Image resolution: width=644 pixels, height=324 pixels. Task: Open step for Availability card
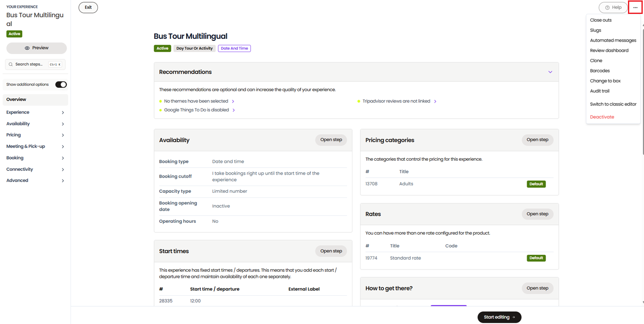pyautogui.click(x=331, y=140)
